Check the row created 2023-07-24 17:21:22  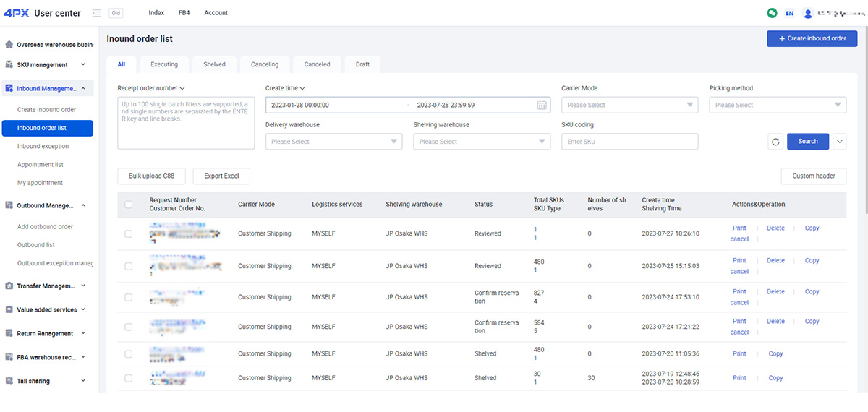(x=129, y=327)
